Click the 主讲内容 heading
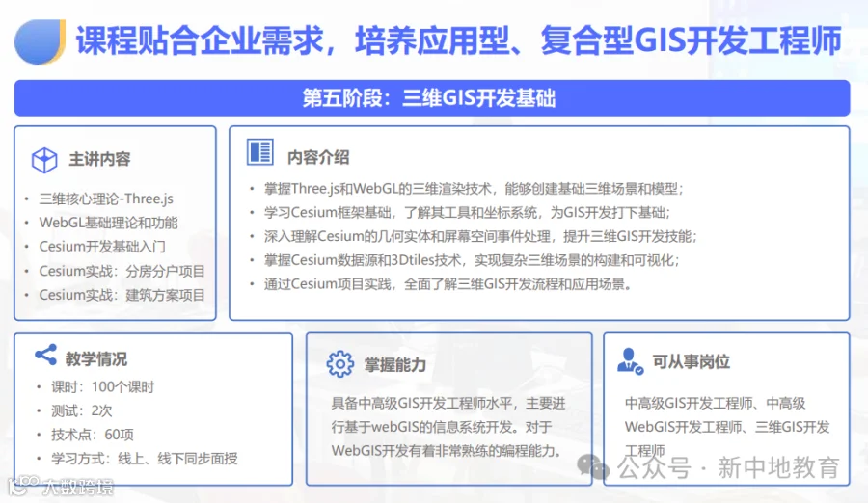Screen dimensions: 868x503 (x=99, y=159)
